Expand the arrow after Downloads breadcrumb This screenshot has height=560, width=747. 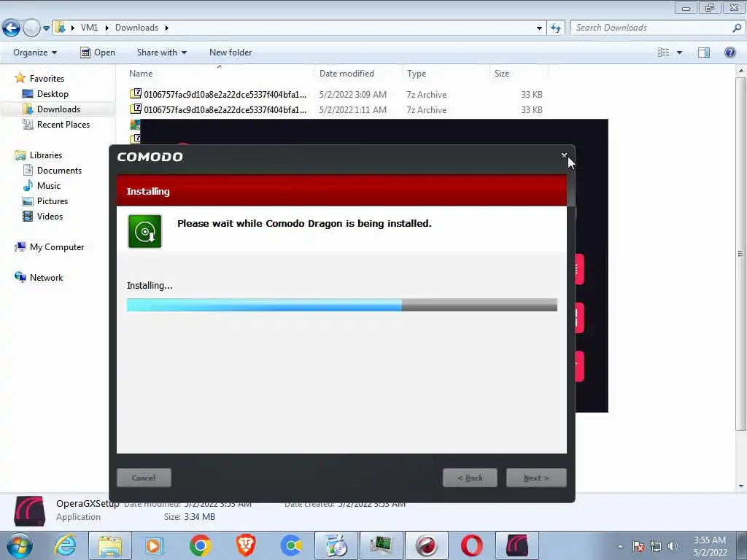tap(167, 28)
